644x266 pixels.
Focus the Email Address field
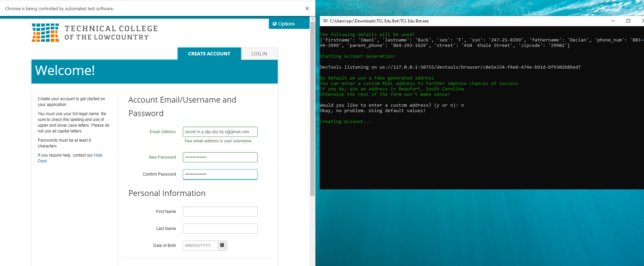pos(220,132)
